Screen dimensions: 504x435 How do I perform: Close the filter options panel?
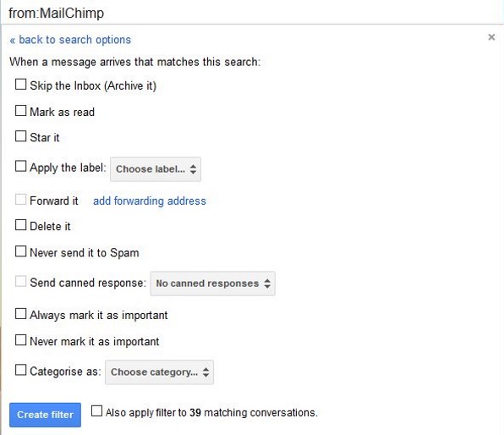pos(491,37)
